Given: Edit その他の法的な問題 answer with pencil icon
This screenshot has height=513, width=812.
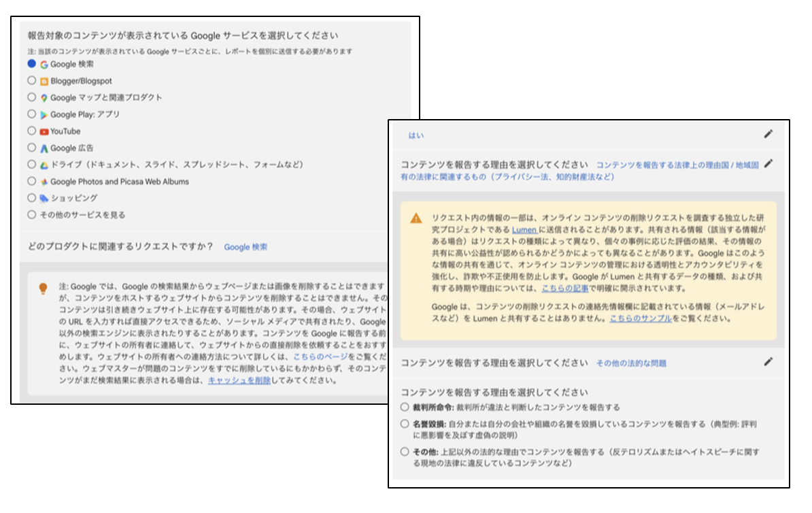Looking at the screenshot, I should click(768, 362).
